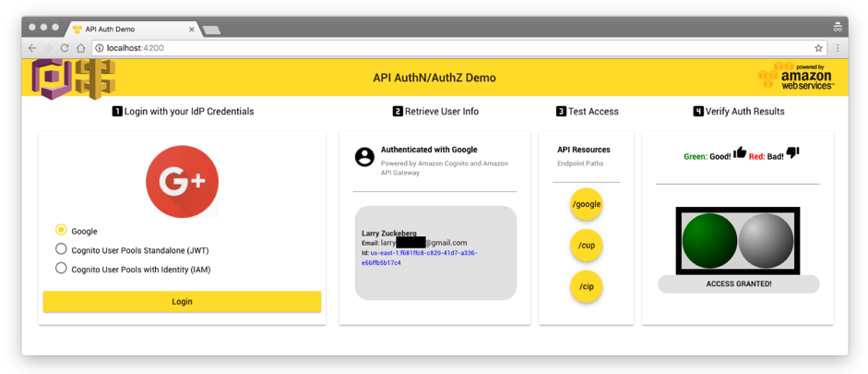Click the site info icon in address bar
This screenshot has height=374, width=868.
pos(100,48)
